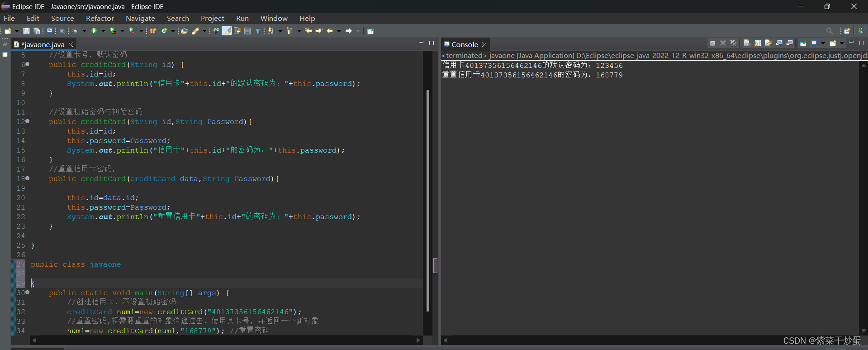Open dropdown next to New icon
The height and width of the screenshot is (350, 868).
[x=17, y=31]
